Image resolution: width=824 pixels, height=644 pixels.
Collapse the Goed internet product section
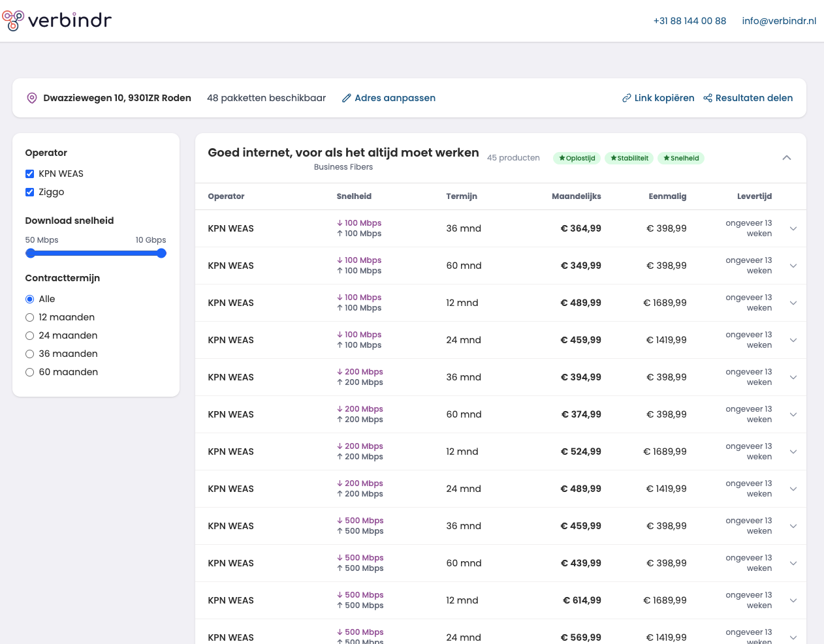(786, 157)
